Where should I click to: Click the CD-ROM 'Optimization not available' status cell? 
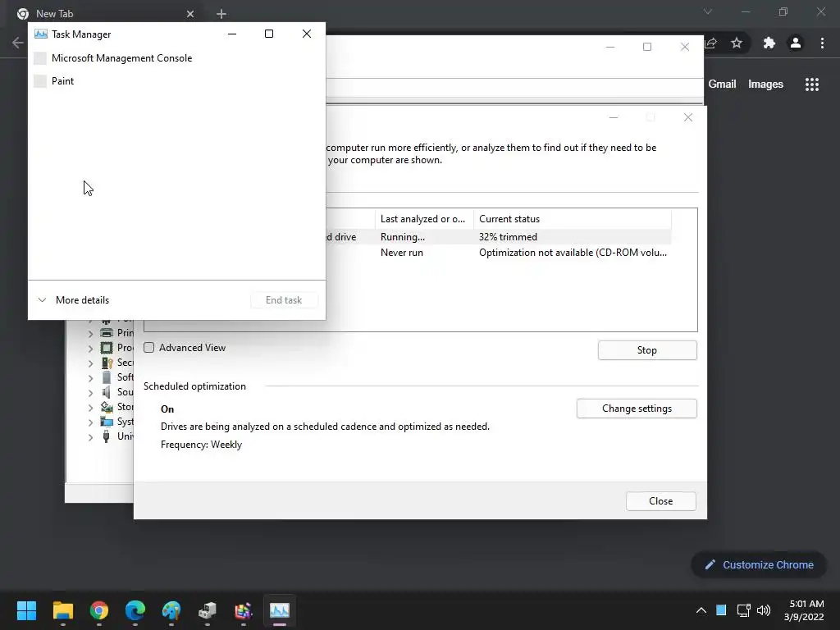(x=573, y=253)
